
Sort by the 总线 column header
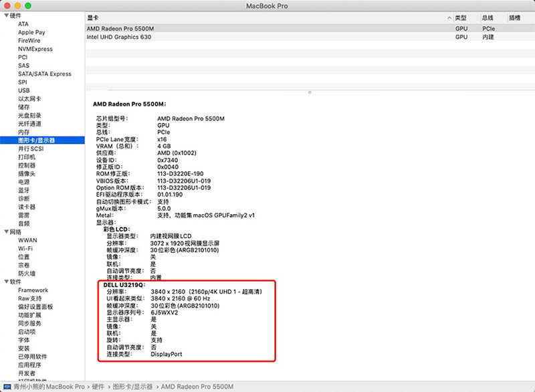(x=488, y=18)
